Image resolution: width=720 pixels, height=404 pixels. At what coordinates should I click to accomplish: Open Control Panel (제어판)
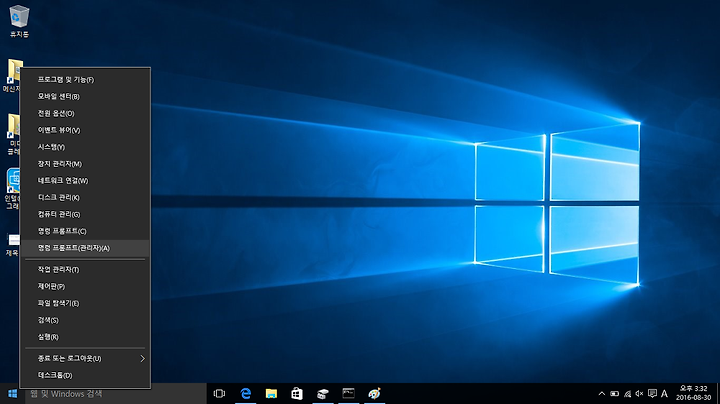coord(85,286)
